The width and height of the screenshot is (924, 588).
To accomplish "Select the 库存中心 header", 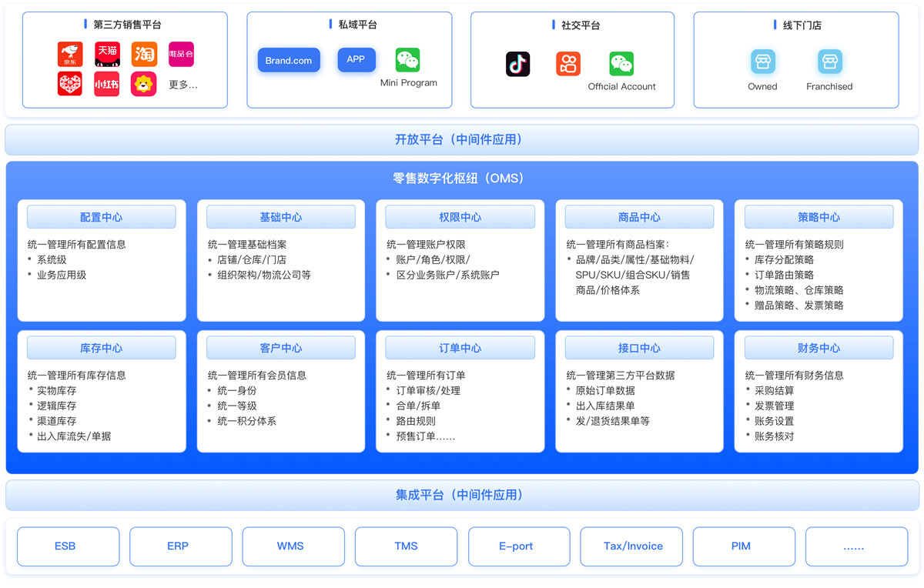I will (102, 348).
